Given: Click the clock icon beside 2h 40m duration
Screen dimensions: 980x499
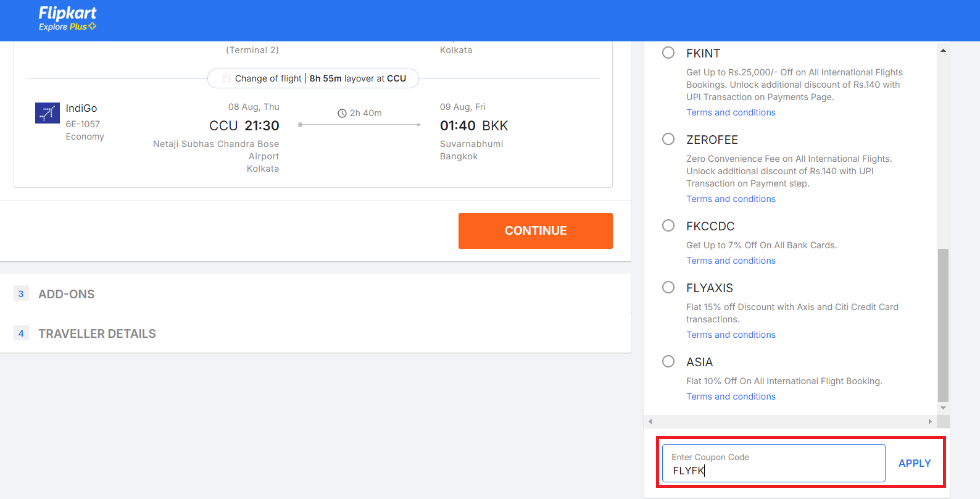Looking at the screenshot, I should [342, 112].
